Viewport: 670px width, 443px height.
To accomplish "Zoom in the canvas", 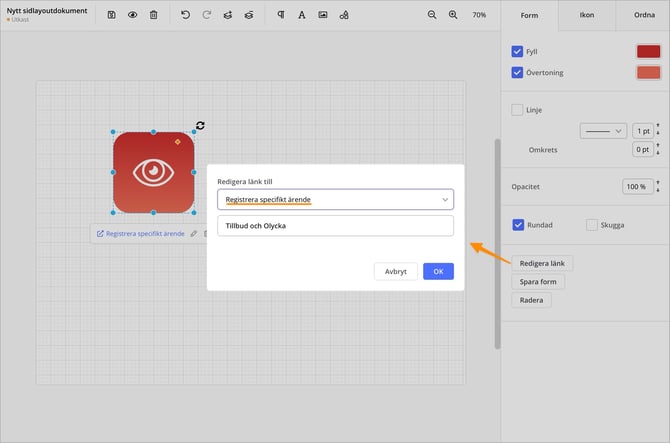I will 453,15.
